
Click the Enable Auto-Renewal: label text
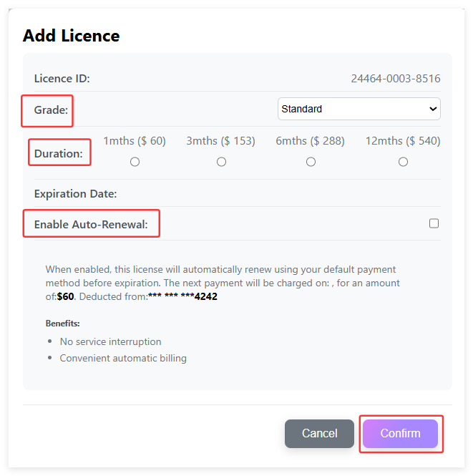[x=91, y=224]
